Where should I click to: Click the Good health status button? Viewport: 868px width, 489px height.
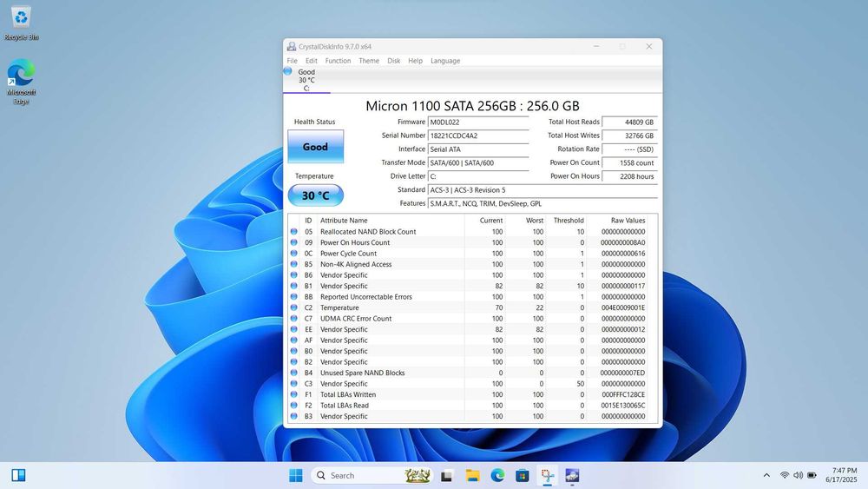tap(316, 147)
